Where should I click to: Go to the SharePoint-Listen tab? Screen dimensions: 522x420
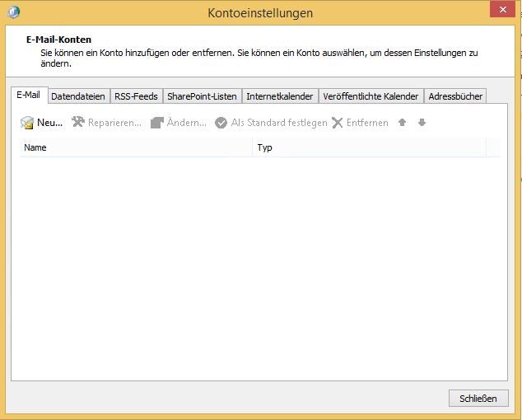[x=202, y=96]
